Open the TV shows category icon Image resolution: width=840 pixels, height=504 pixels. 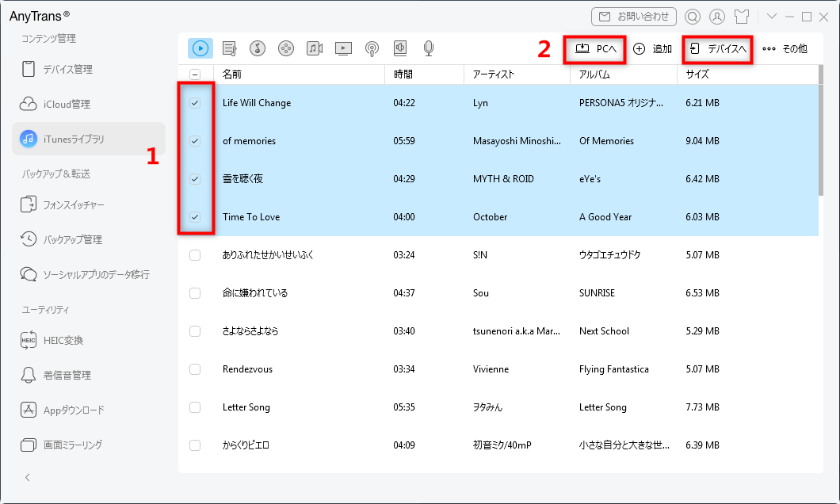point(343,49)
